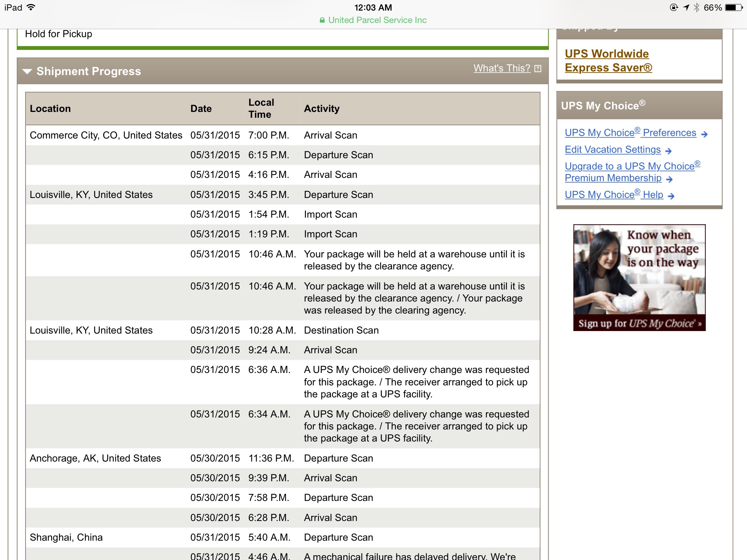Open UPS My Choice Preferences link
Image resolution: width=747 pixels, height=560 pixels.
point(630,133)
